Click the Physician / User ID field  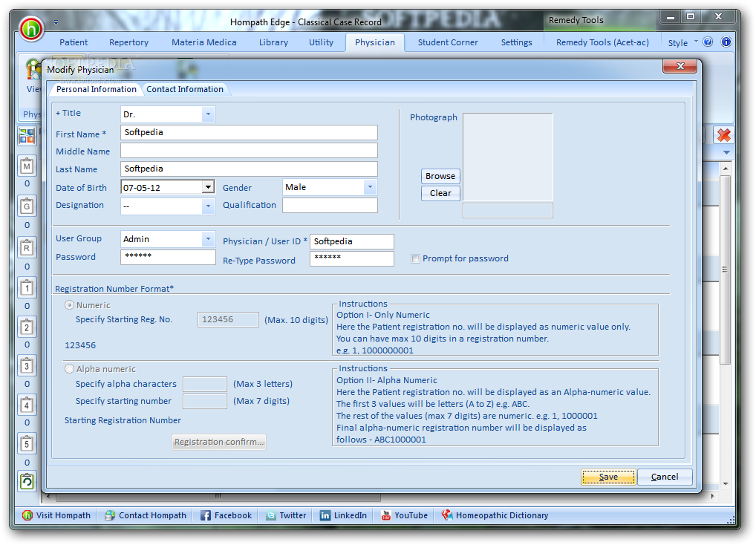click(352, 241)
